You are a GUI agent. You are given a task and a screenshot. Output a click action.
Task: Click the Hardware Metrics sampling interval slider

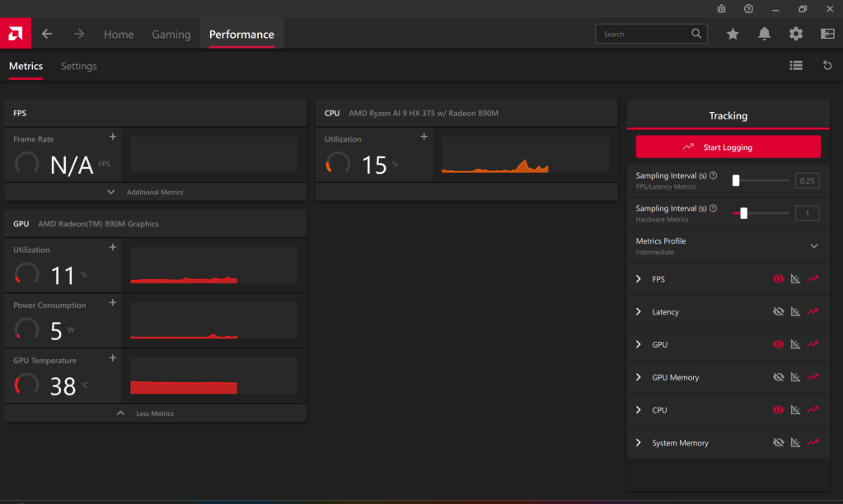tap(761, 213)
